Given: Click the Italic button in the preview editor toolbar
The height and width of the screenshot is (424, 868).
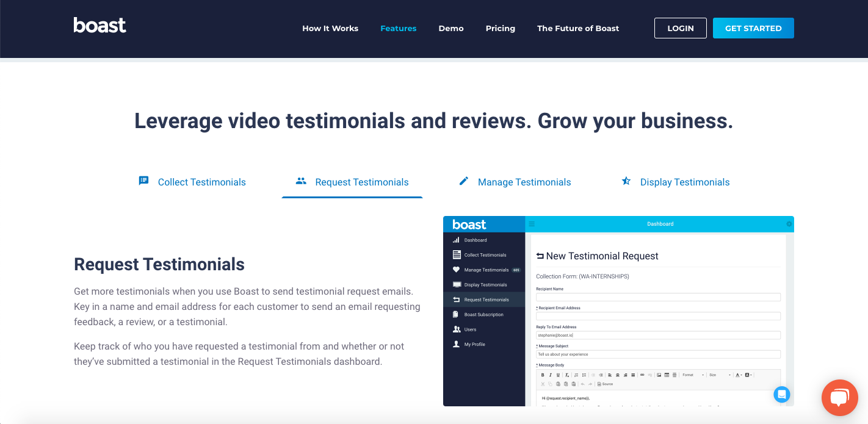Looking at the screenshot, I should pyautogui.click(x=551, y=375).
